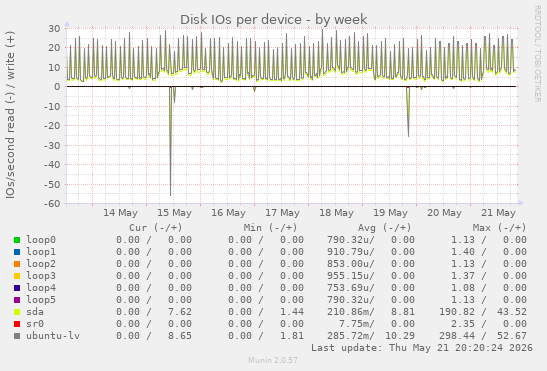The width and height of the screenshot is (547, 371).
Task: Click the 17 May axis label
Action: coord(283,213)
